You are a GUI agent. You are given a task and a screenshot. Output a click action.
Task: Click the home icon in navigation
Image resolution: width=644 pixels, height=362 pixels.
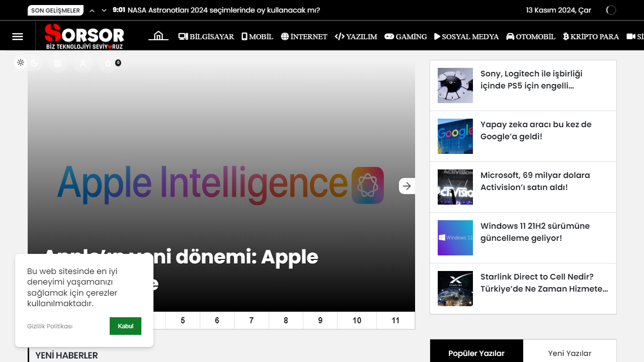coord(158,36)
